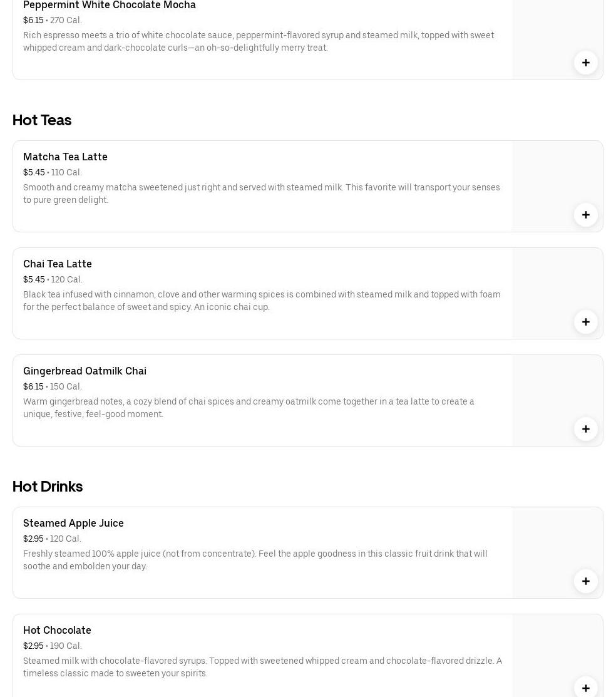Click the Chai Tea Latte description text
The height and width of the screenshot is (697, 616).
click(262, 301)
